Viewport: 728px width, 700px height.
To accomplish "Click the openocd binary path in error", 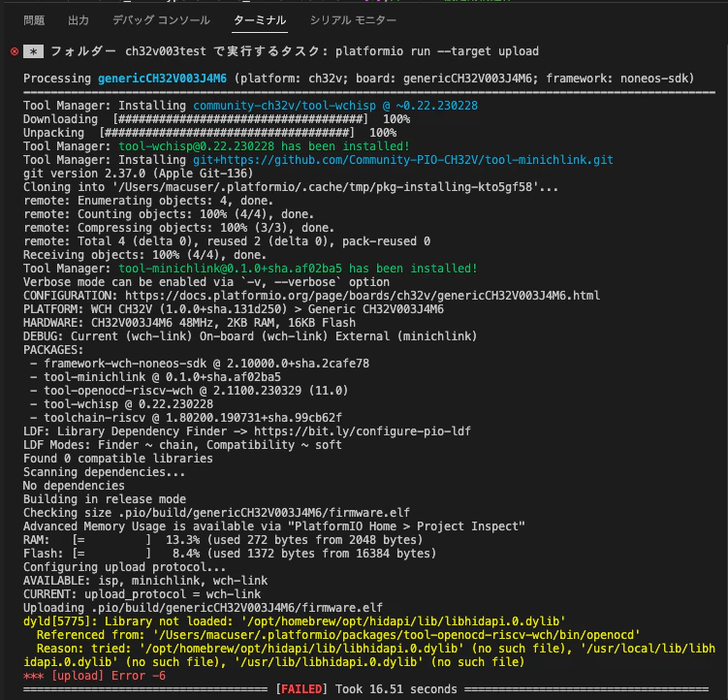I will (x=396, y=635).
